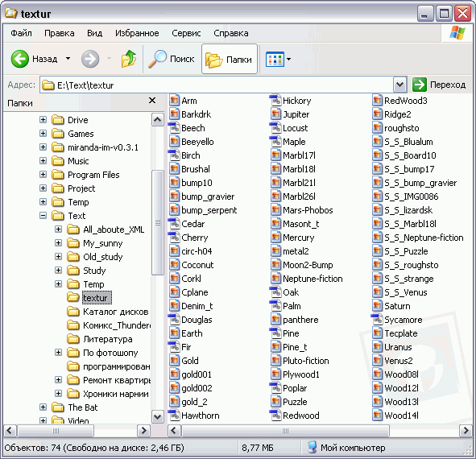Collapse the Text folder tree node
The height and width of the screenshot is (459, 476).
tap(43, 216)
